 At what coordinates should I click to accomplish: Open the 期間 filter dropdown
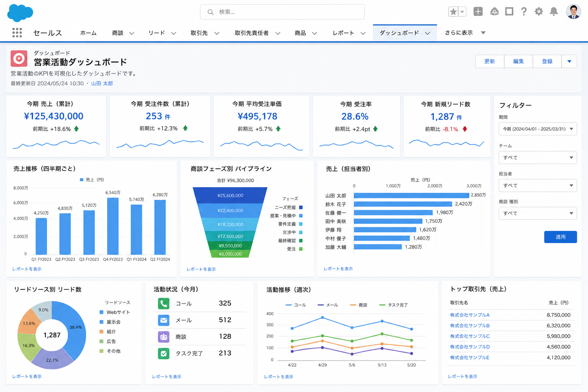(537, 129)
